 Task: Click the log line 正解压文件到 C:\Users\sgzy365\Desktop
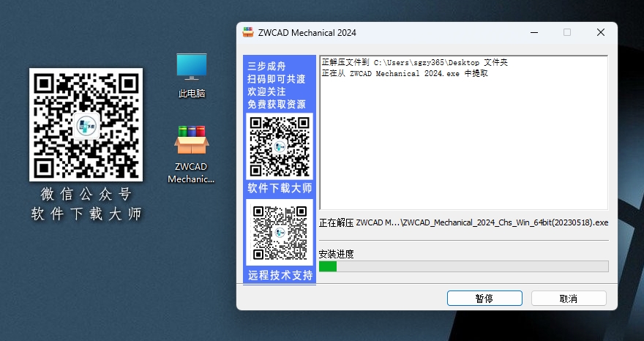414,62
